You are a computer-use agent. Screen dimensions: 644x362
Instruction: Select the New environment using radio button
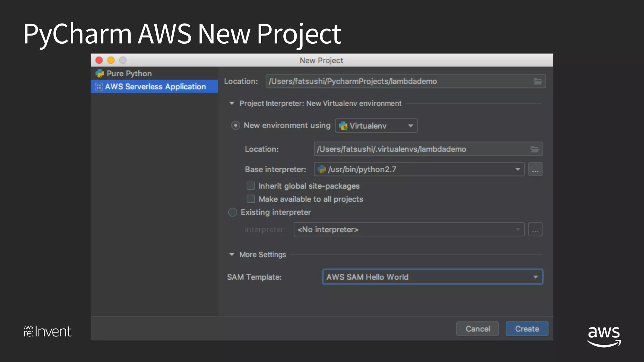pos(236,126)
